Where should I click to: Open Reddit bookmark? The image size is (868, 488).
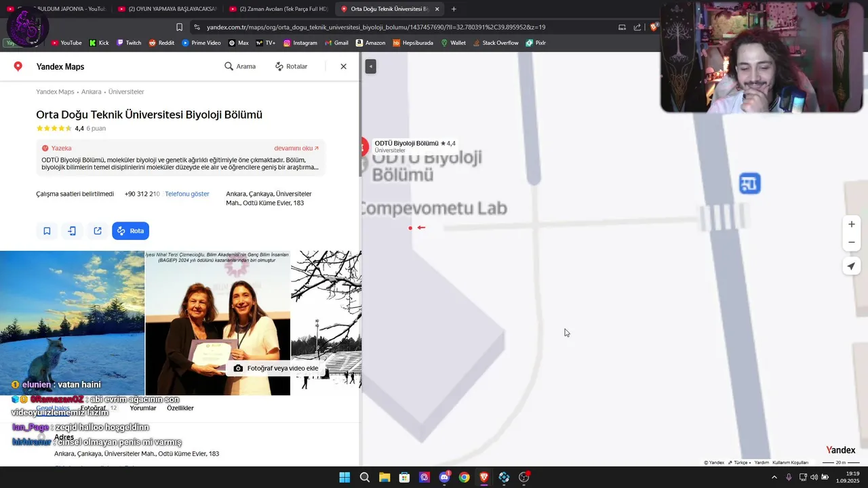click(161, 43)
